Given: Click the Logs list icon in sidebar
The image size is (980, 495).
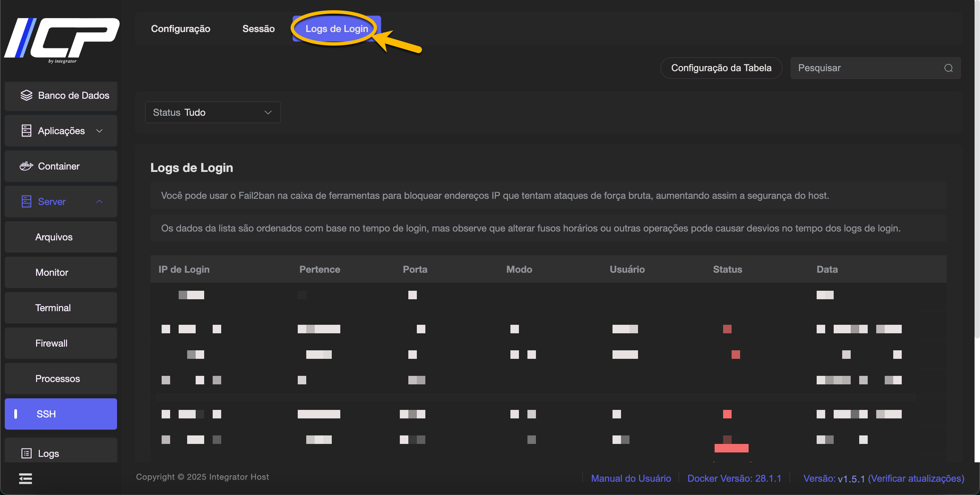Looking at the screenshot, I should click(26, 453).
